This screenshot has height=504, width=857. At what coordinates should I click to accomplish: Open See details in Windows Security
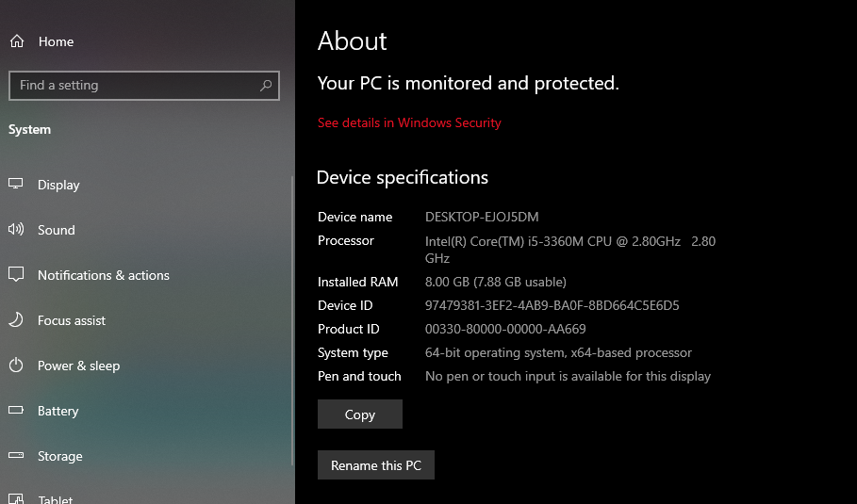409,122
